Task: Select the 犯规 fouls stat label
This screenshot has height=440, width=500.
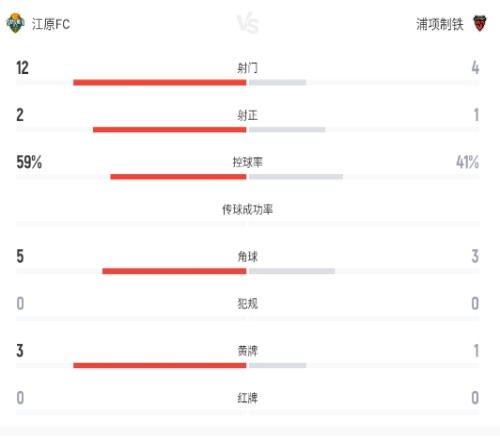Action: [247, 304]
